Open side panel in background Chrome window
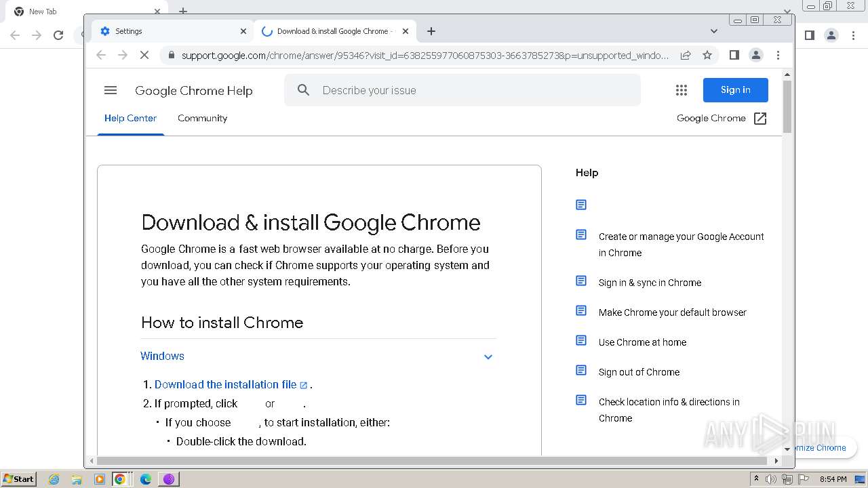 click(809, 35)
